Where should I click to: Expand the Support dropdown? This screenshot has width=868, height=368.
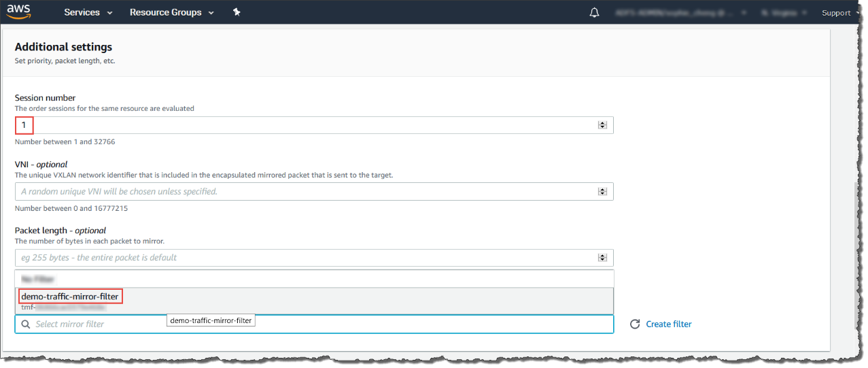pyautogui.click(x=839, y=12)
